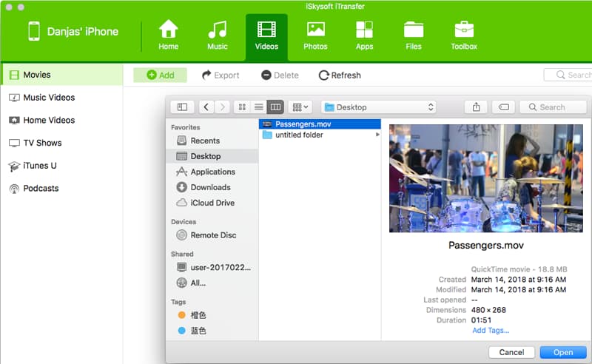
Task: Open the Desktop location dropdown
Action: 378,107
